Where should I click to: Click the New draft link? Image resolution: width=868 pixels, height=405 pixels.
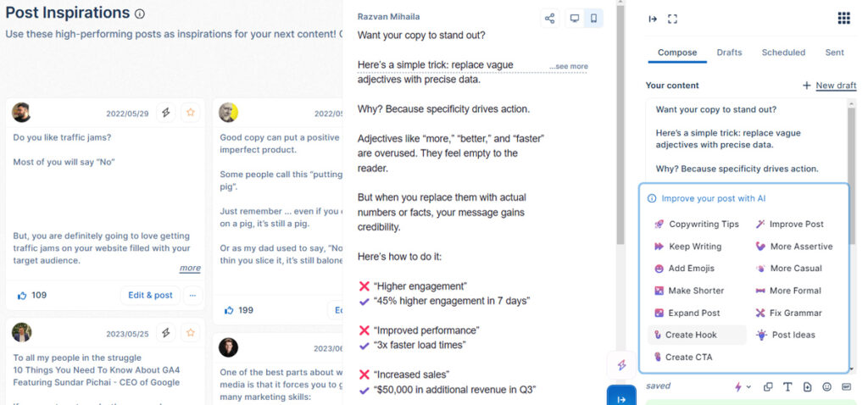[x=836, y=86]
